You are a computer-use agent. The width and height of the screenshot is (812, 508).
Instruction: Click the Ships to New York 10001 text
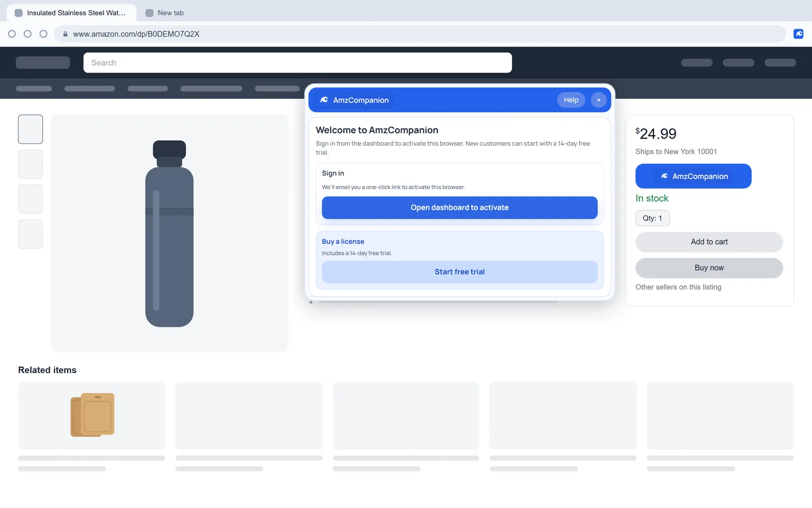tap(676, 152)
